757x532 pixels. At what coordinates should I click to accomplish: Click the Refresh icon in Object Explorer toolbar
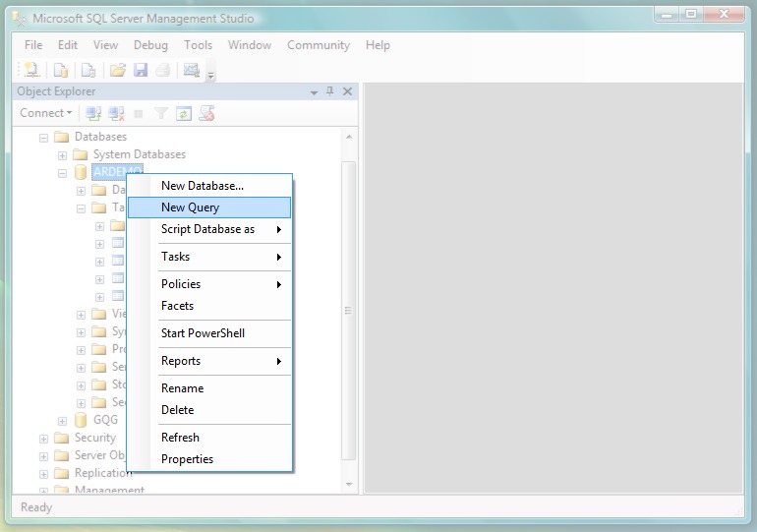pyautogui.click(x=184, y=114)
